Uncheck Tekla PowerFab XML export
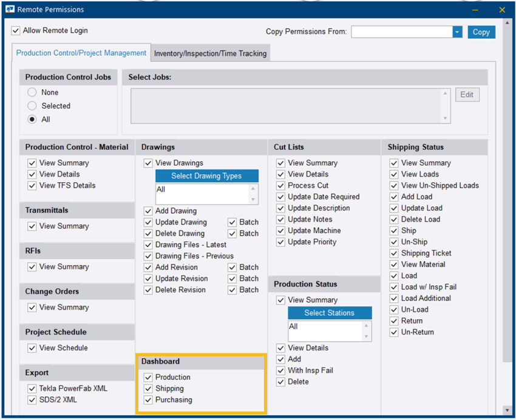 (32, 388)
